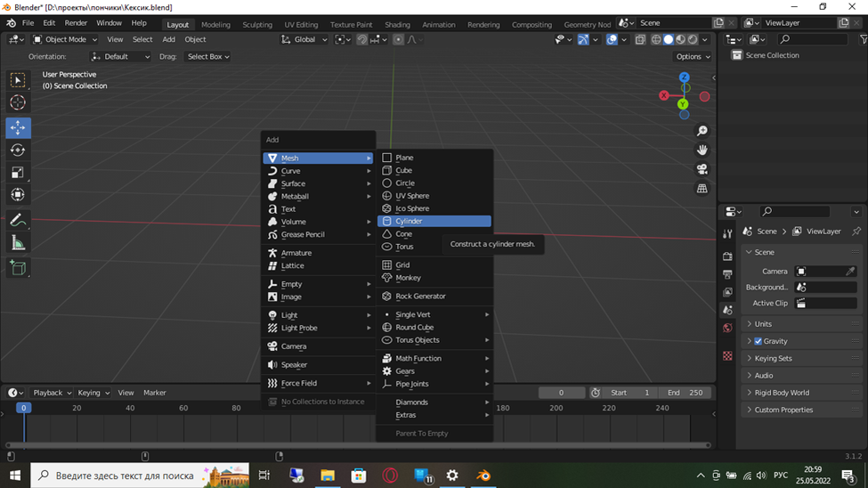Open the World properties tab
The width and height of the screenshot is (868, 488).
click(x=727, y=328)
